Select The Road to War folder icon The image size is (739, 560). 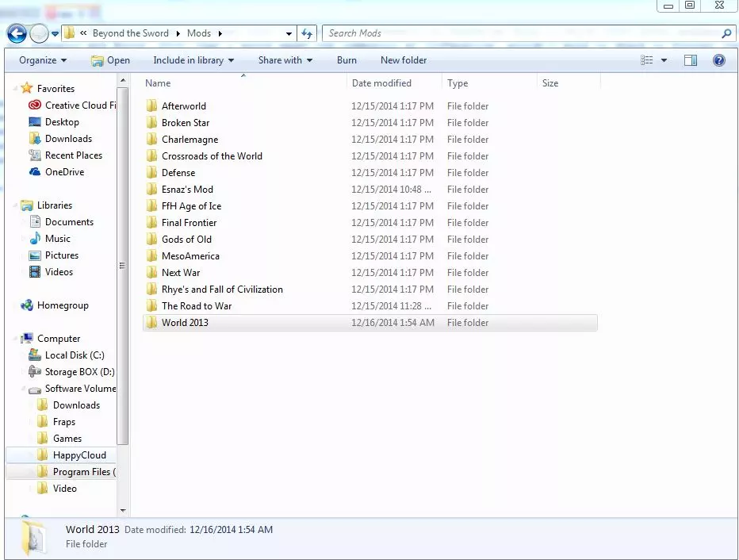click(151, 306)
